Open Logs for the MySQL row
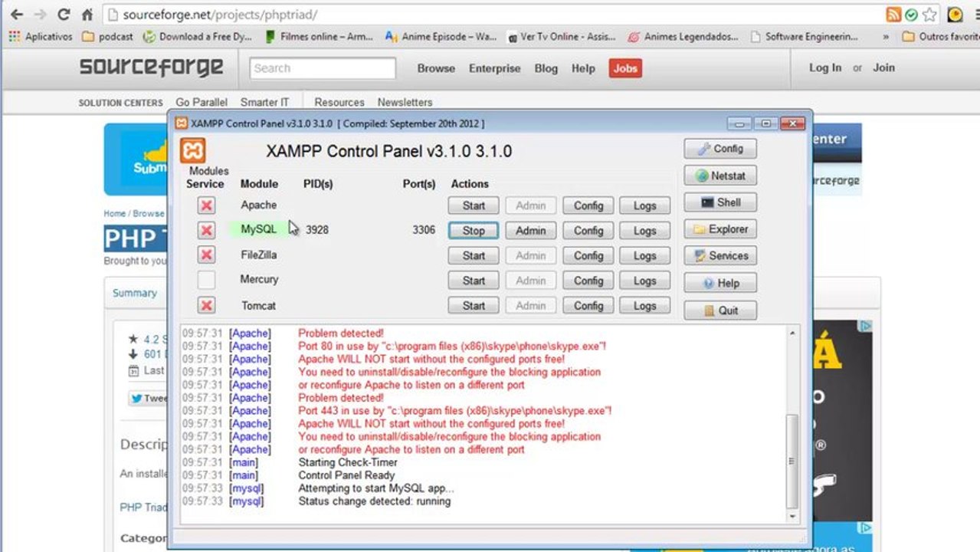Screen dimensions: 980x552 [644, 230]
